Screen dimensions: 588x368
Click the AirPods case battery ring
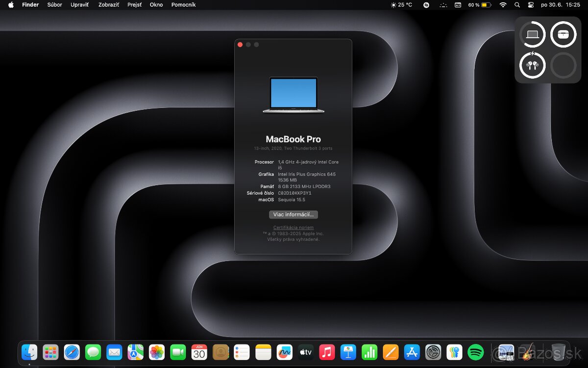[563, 34]
